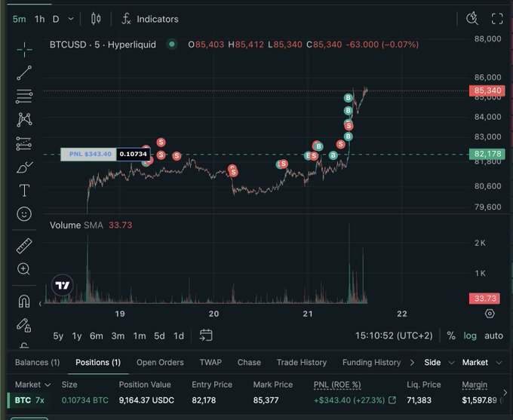Open the Open Orders tab
Viewport: 513px width, 420px height.
pos(160,363)
